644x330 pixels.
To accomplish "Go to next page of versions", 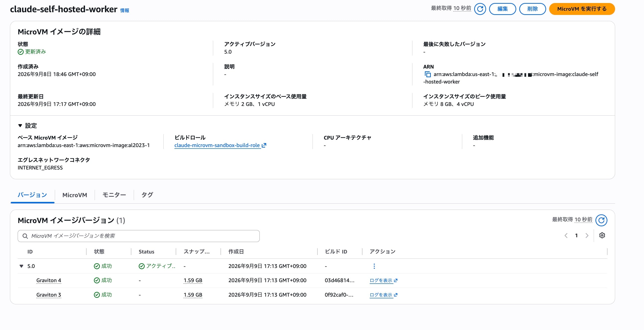I will (587, 236).
